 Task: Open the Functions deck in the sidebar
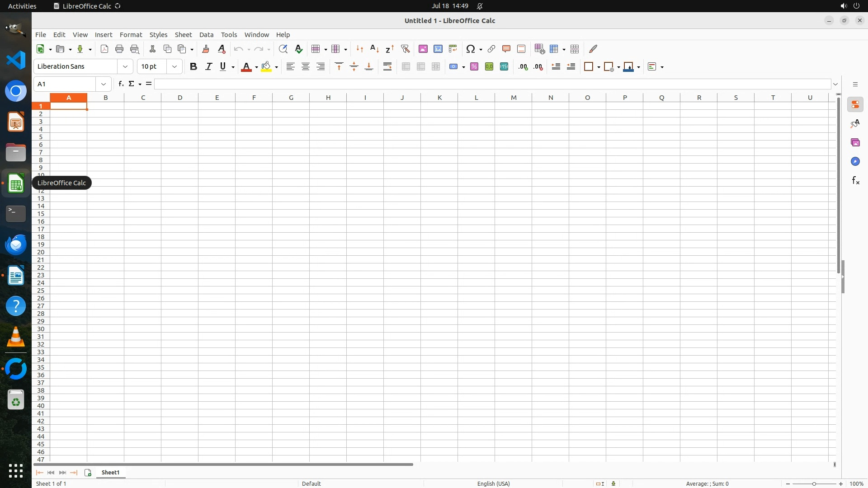pyautogui.click(x=855, y=181)
